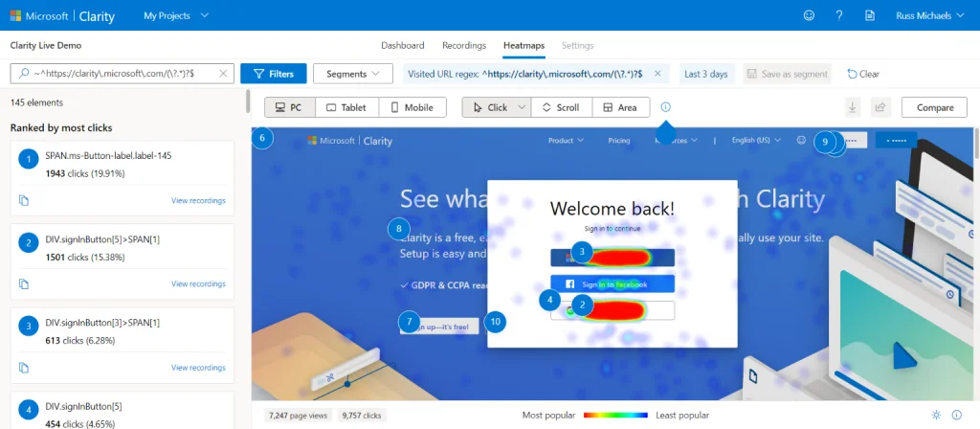The width and height of the screenshot is (980, 429).
Task: Open the documentation page icon in header
Action: (869, 15)
